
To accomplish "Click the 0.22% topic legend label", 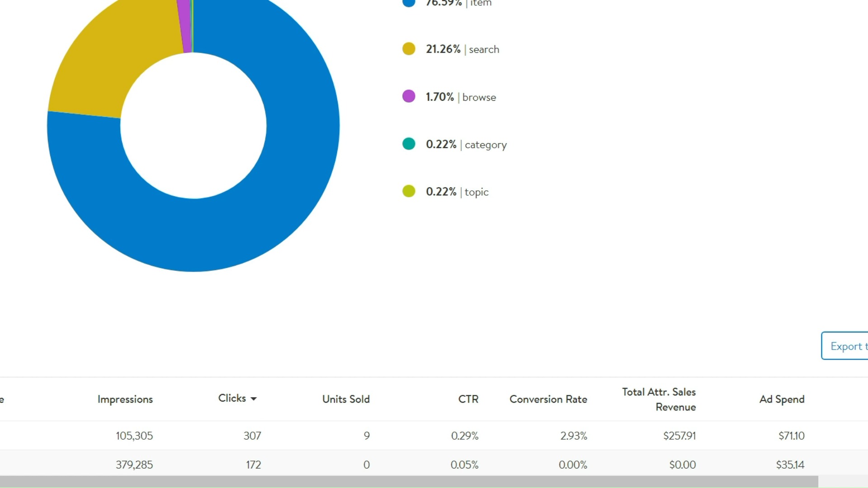I will pyautogui.click(x=457, y=192).
